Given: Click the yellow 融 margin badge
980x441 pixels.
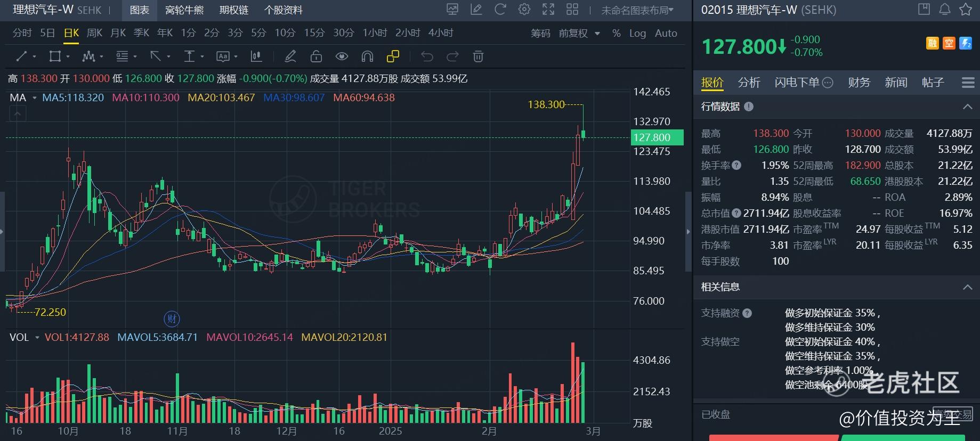Looking at the screenshot, I should (x=932, y=43).
